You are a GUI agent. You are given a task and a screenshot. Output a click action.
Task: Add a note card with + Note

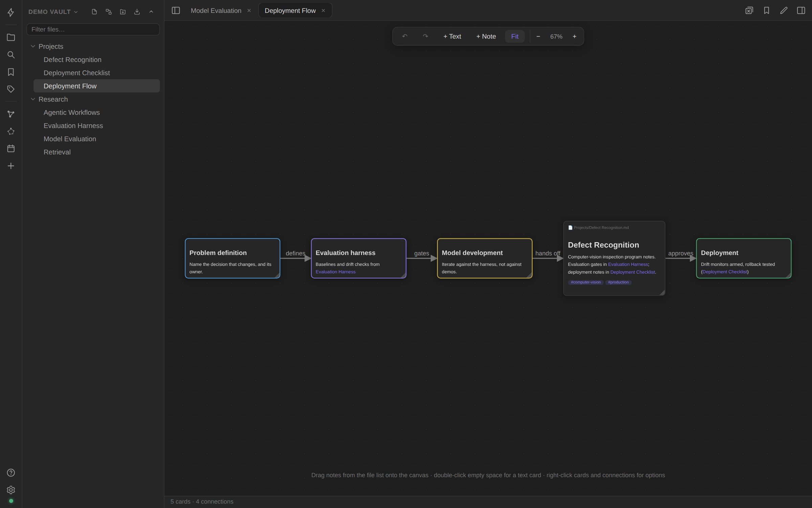tap(486, 36)
